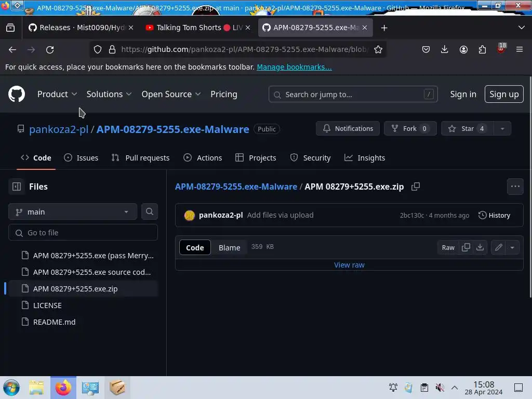Screen dimensions: 532x399
Task: Click the GitHub logo home icon
Action: point(16,94)
